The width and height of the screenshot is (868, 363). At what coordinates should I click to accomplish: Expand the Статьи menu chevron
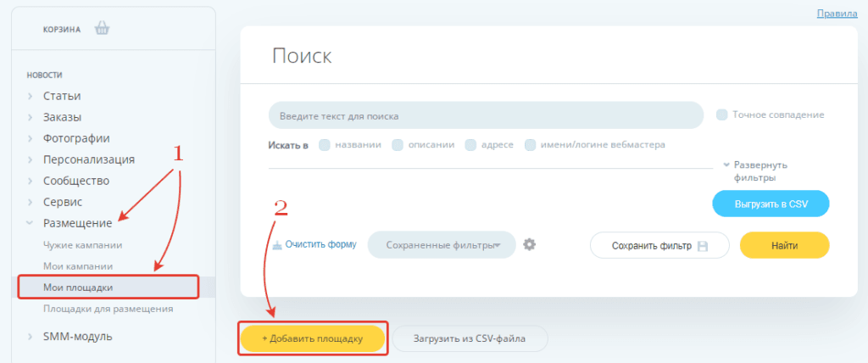pos(30,97)
